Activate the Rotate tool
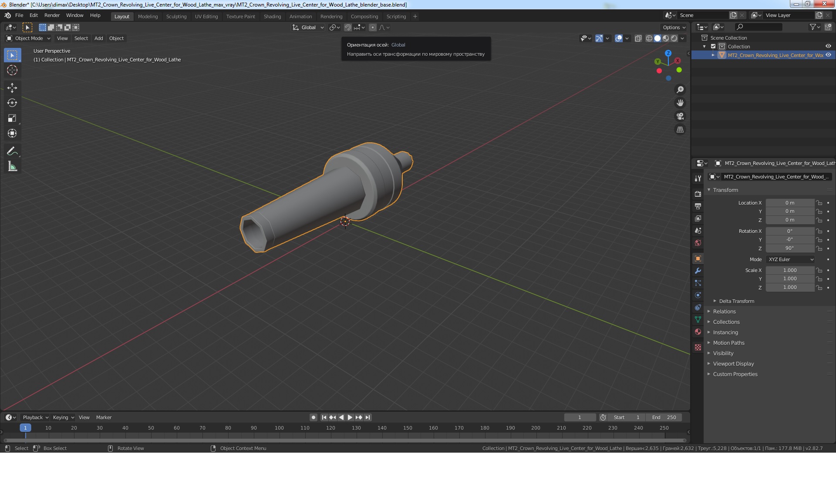Image resolution: width=836 pixels, height=504 pixels. (x=12, y=103)
